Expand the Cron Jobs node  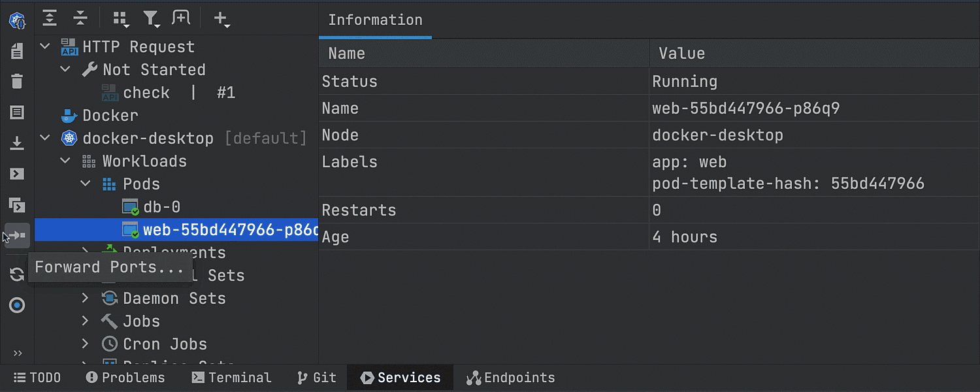pos(85,344)
